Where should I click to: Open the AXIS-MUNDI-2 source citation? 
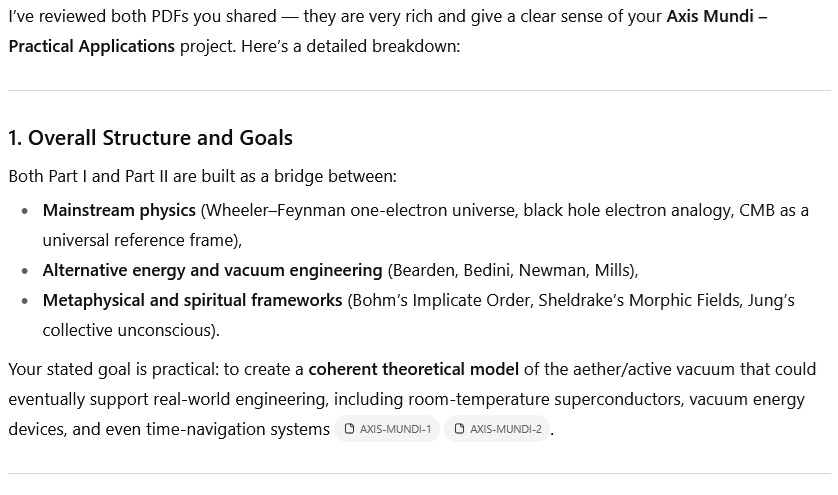tap(497, 429)
